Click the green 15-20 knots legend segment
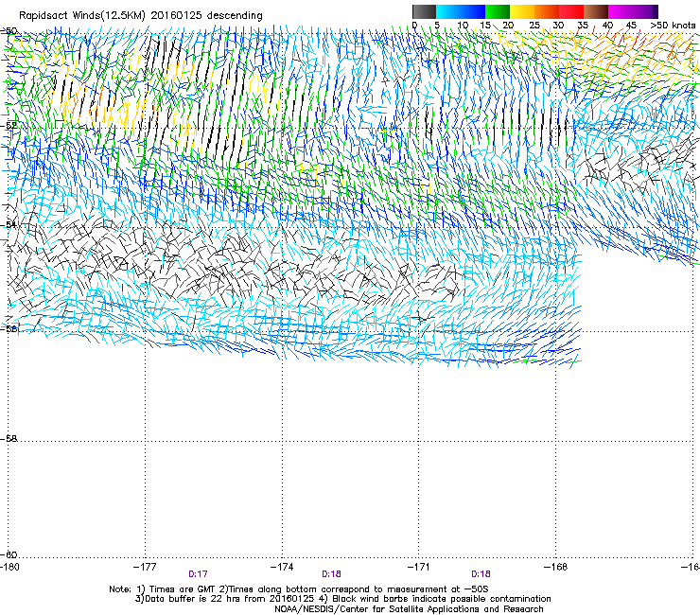This screenshot has width=700, height=615. point(498,11)
